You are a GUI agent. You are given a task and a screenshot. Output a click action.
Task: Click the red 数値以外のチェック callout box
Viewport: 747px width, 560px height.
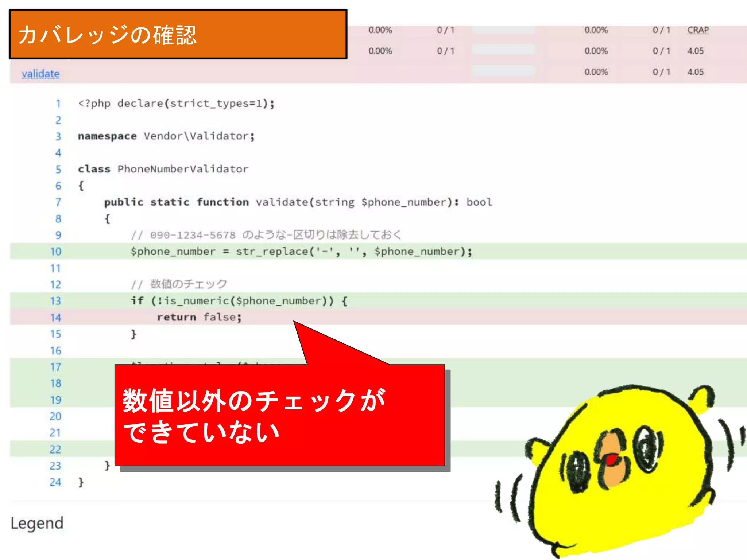pos(279,416)
